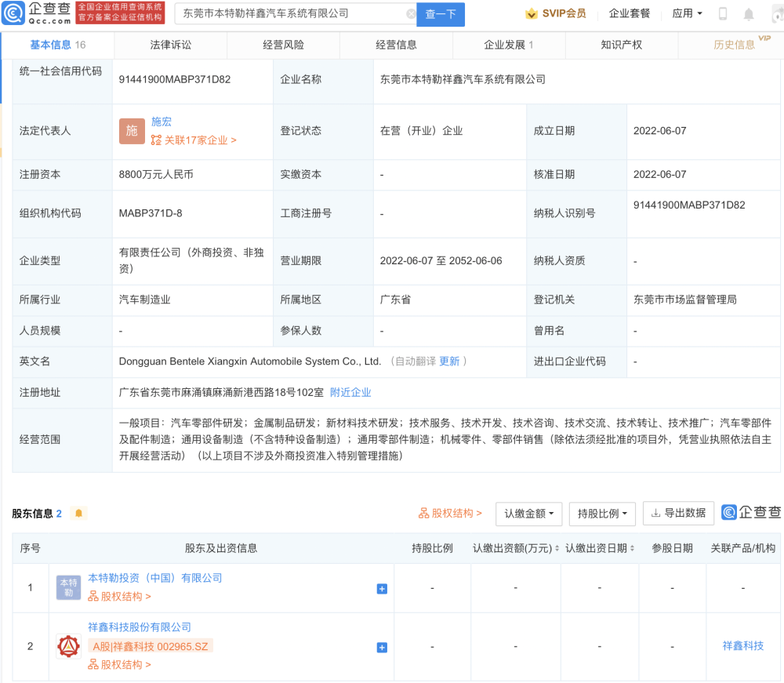Click the 查一下 search button

click(441, 14)
